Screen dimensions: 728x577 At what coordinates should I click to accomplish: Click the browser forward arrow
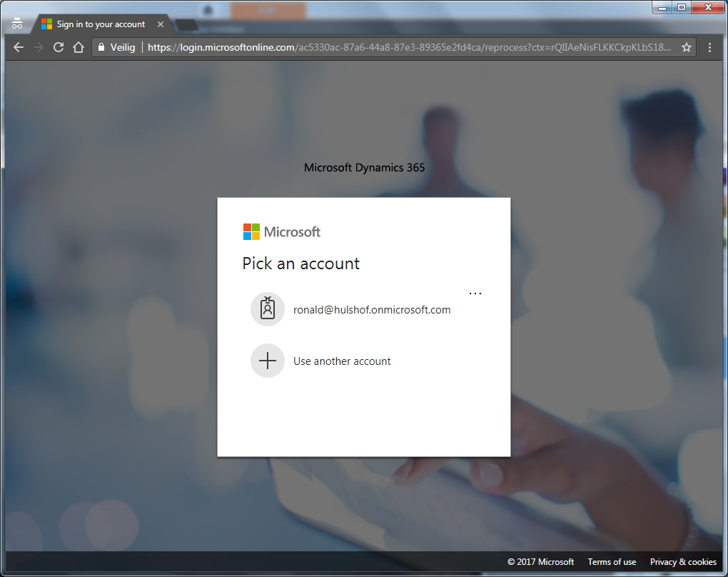click(39, 47)
